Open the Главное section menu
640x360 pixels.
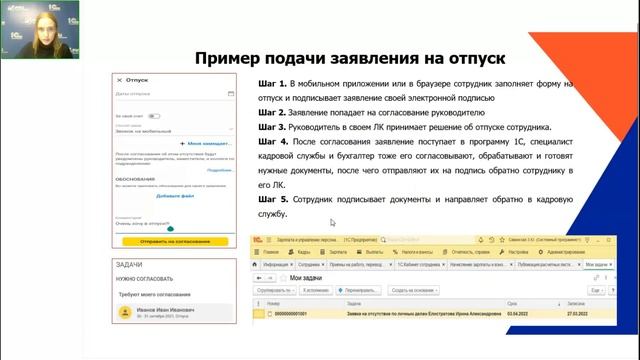click(x=266, y=252)
